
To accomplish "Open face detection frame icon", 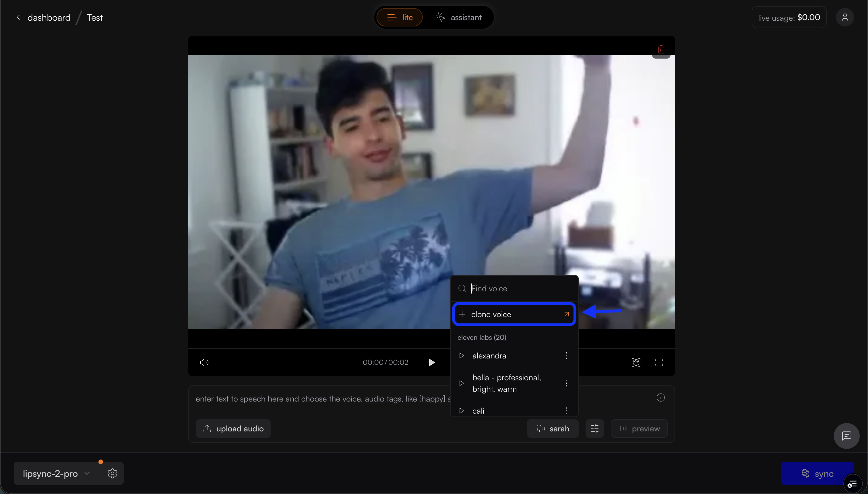I will [x=636, y=362].
